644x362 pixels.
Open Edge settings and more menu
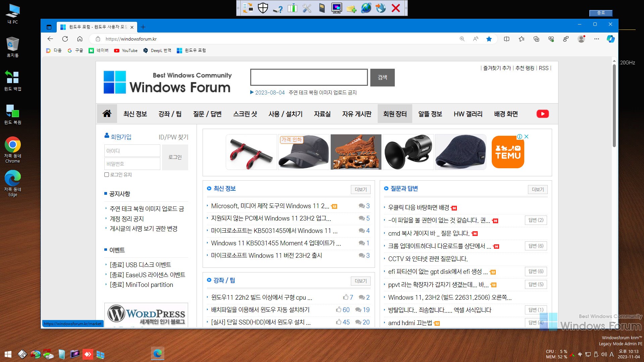coord(596,39)
